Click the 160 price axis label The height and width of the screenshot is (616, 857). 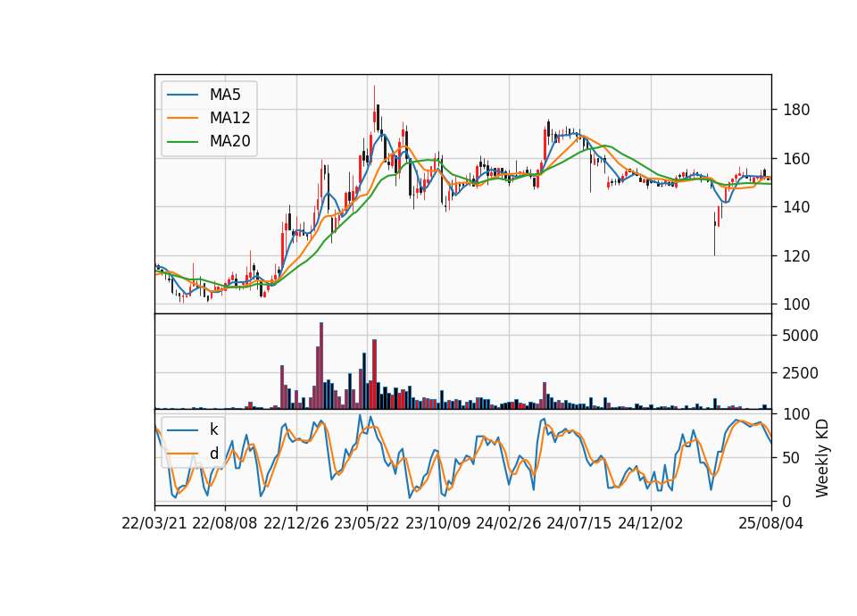click(x=796, y=159)
